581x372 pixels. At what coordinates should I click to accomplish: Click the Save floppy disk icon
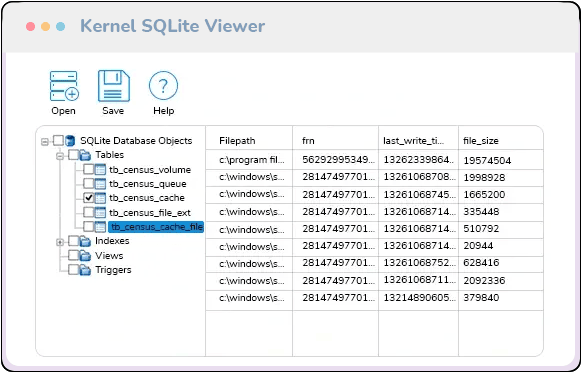tap(114, 86)
